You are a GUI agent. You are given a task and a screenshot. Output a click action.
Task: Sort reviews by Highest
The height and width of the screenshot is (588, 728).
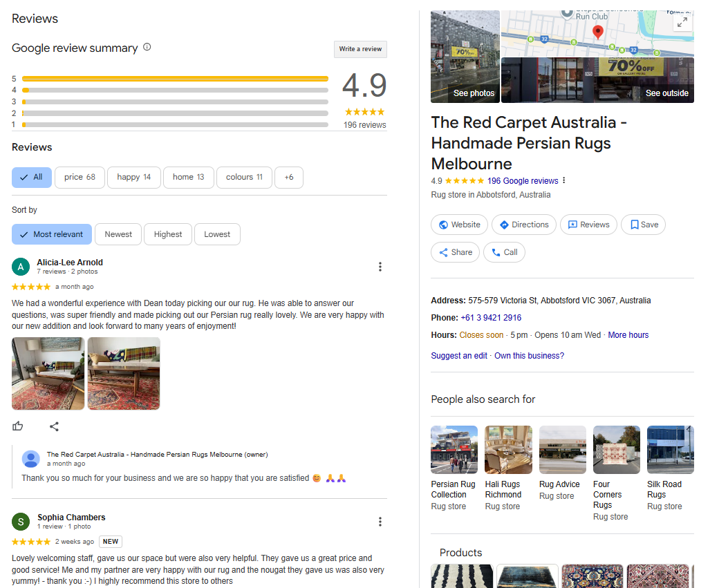(x=167, y=234)
